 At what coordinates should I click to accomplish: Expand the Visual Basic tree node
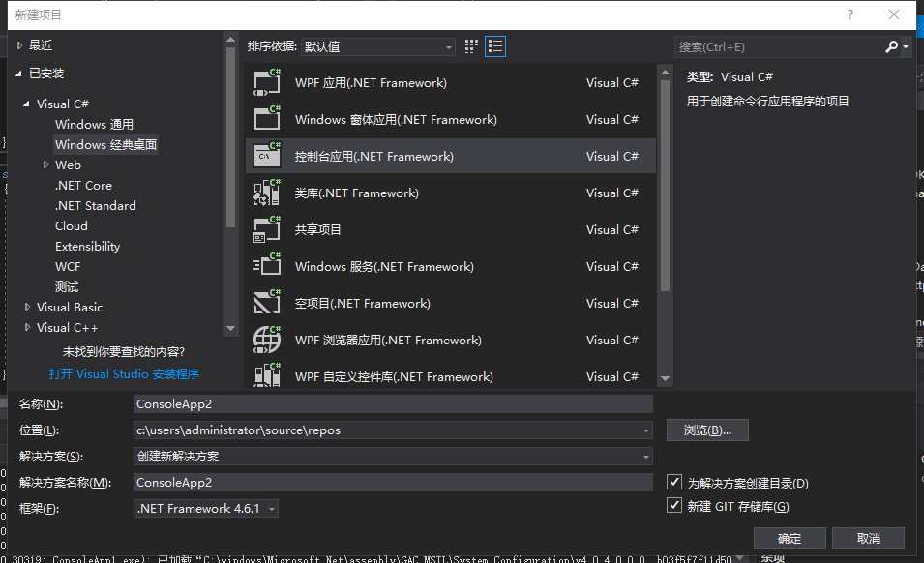click(x=27, y=307)
